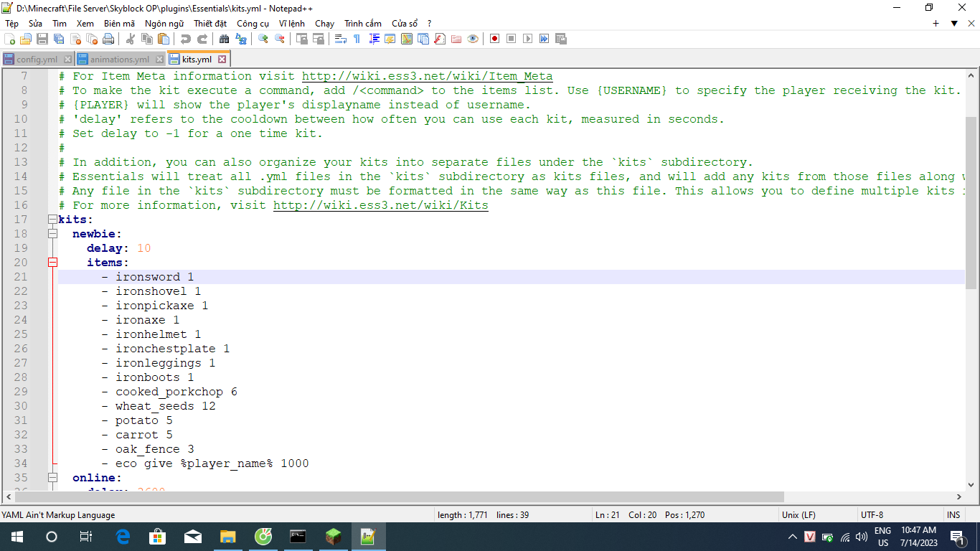This screenshot has height=551, width=980.
Task: Open the Windows Start menu
Action: [x=17, y=537]
